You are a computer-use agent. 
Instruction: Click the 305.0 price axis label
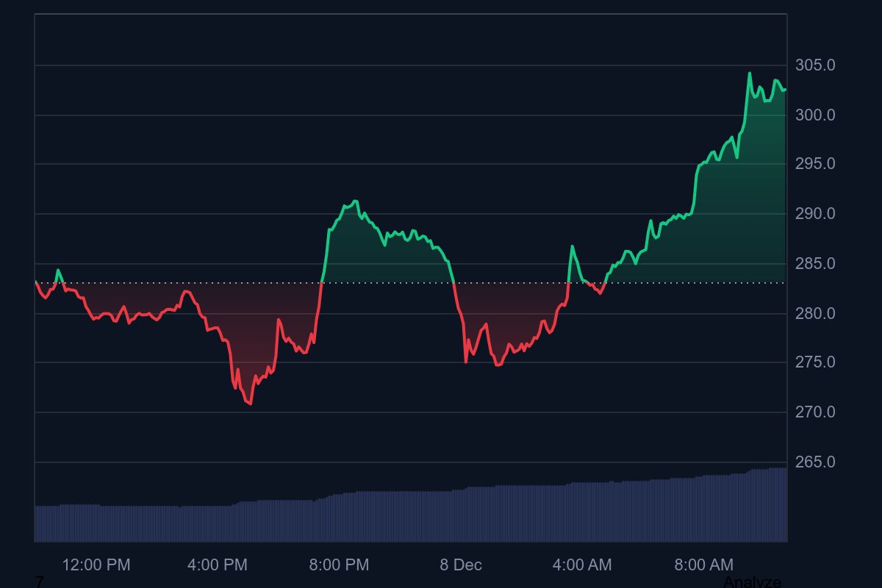click(x=815, y=65)
